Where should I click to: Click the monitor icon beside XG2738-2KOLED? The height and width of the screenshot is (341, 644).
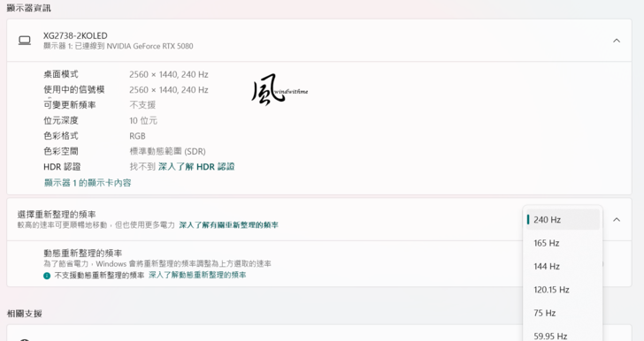pyautogui.click(x=25, y=41)
